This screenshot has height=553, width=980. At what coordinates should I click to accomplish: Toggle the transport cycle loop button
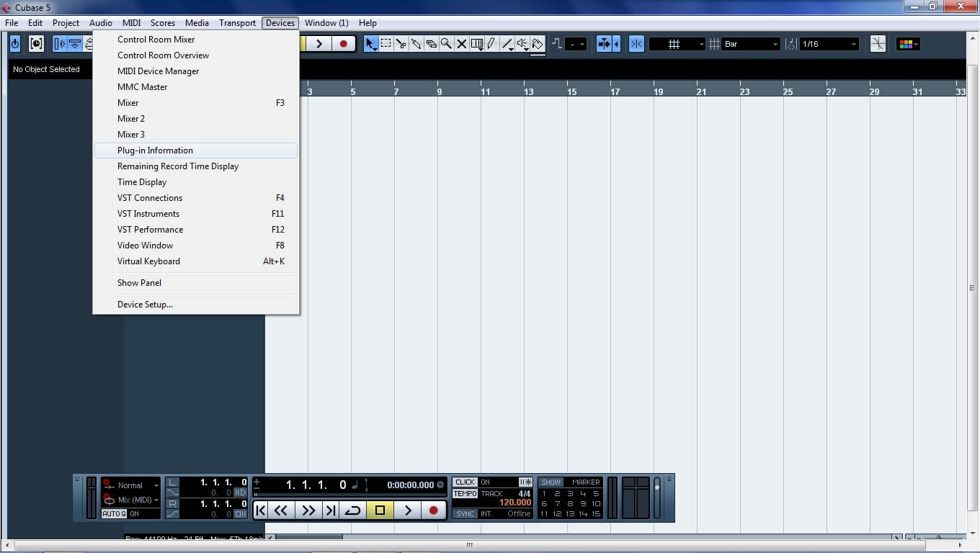click(352, 511)
